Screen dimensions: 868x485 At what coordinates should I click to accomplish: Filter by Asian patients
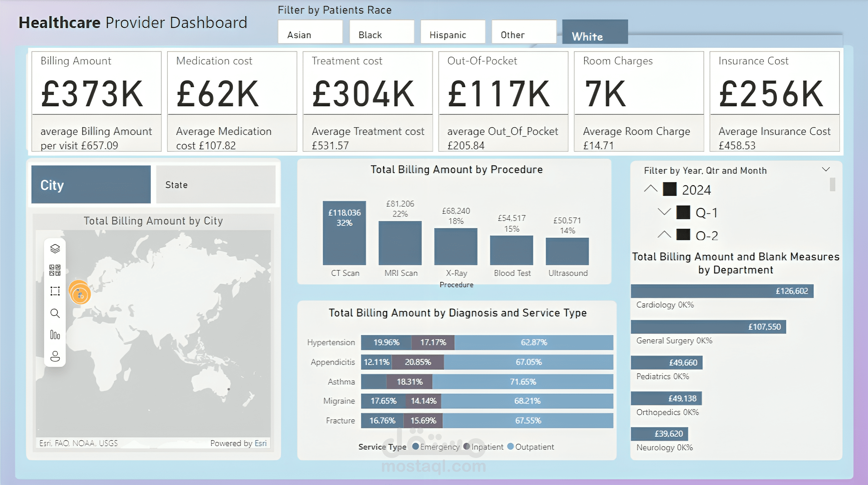[x=310, y=32]
